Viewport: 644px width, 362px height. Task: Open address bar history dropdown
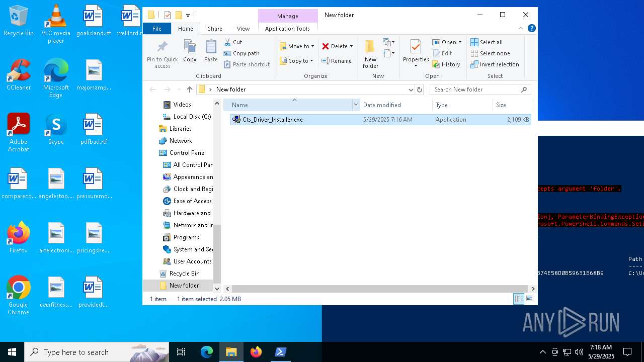click(411, 89)
